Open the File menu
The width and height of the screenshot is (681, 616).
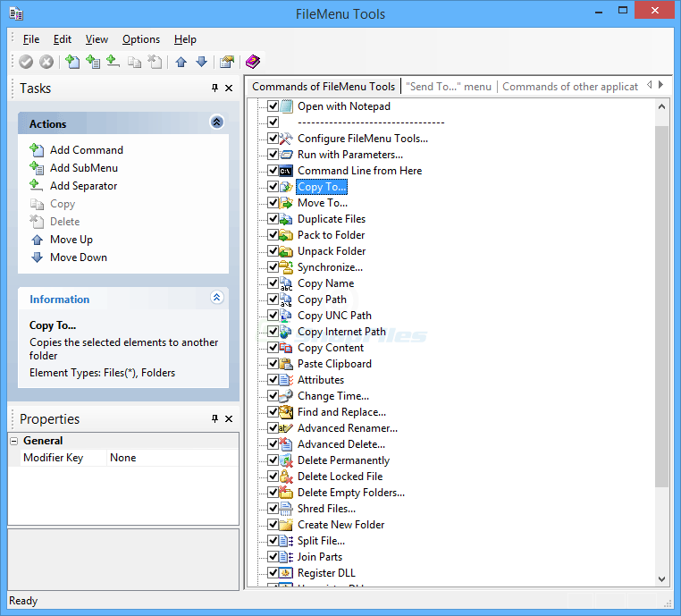(31, 39)
